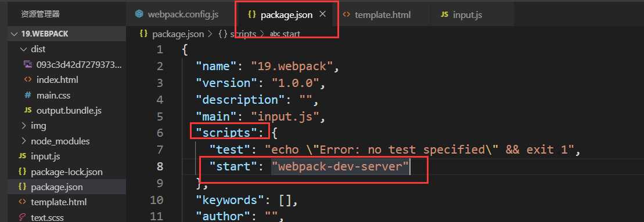Open output.bundle.js file
Viewport: 644px width, 222px height.
pyautogui.click(x=69, y=111)
